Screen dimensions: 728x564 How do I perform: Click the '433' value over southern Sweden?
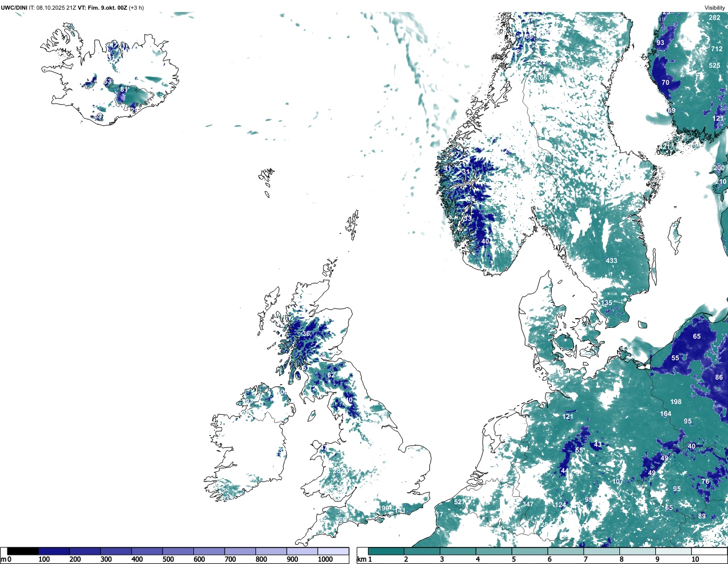pos(611,261)
